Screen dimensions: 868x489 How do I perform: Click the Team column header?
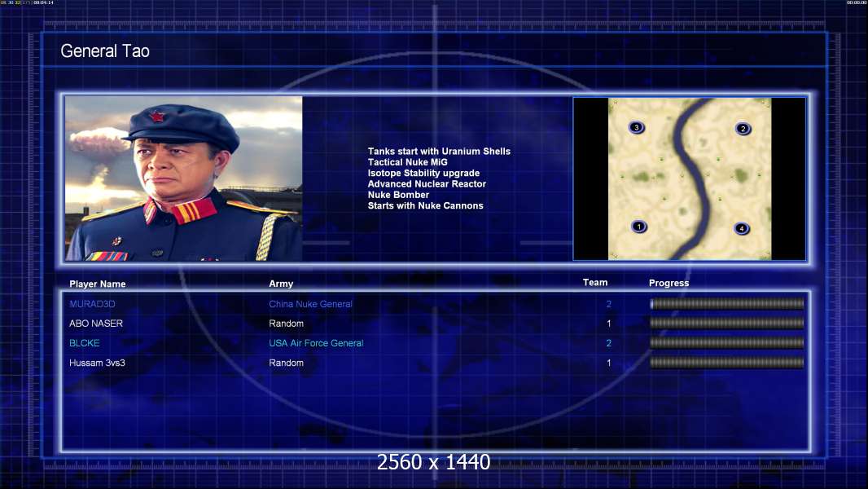coord(595,283)
